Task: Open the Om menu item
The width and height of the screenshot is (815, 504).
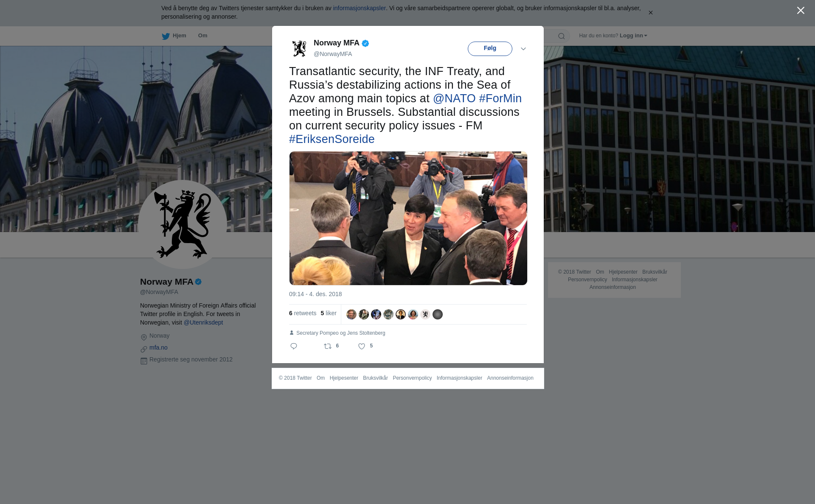Action: (x=202, y=36)
